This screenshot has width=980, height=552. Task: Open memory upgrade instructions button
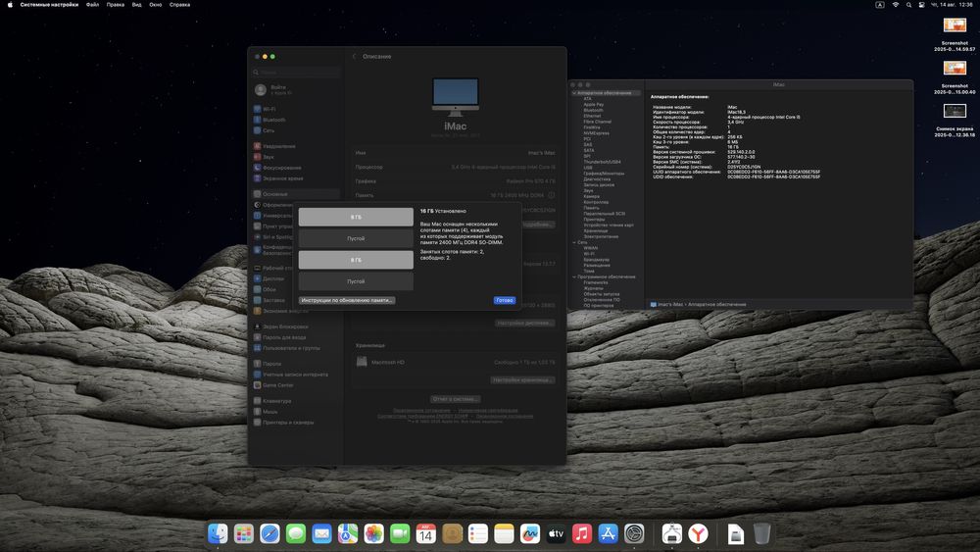(x=347, y=300)
